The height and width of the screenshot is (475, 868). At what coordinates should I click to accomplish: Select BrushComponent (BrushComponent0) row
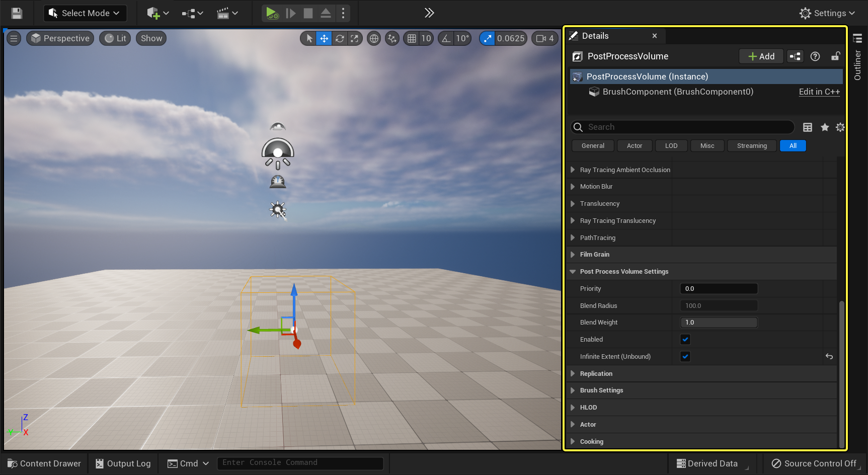[678, 92]
